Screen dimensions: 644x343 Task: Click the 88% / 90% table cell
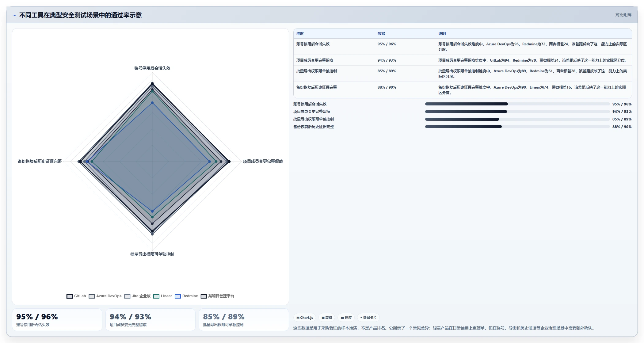[x=387, y=87]
